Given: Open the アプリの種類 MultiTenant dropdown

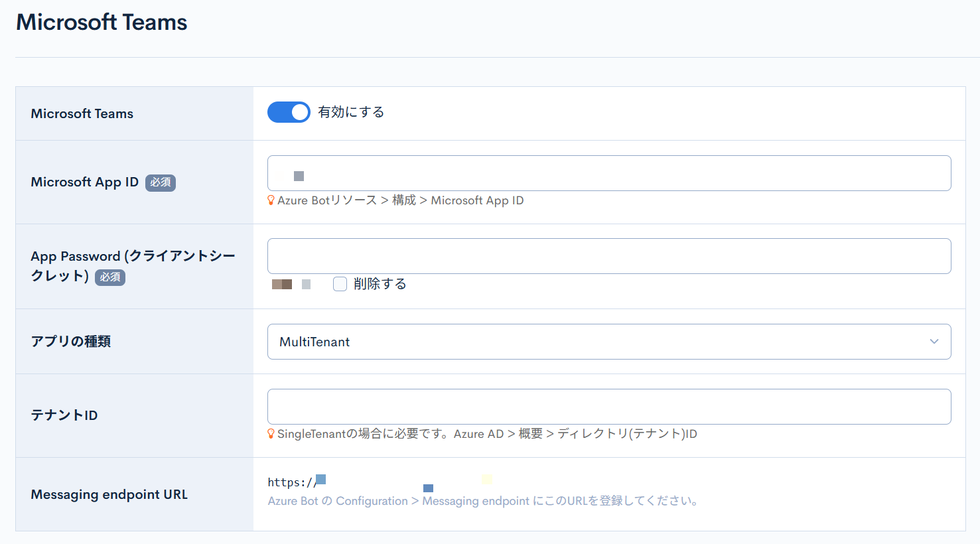Looking at the screenshot, I should coord(609,342).
